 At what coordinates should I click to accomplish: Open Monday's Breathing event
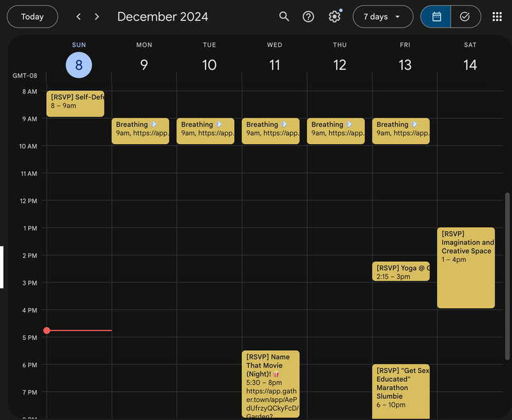tap(140, 131)
